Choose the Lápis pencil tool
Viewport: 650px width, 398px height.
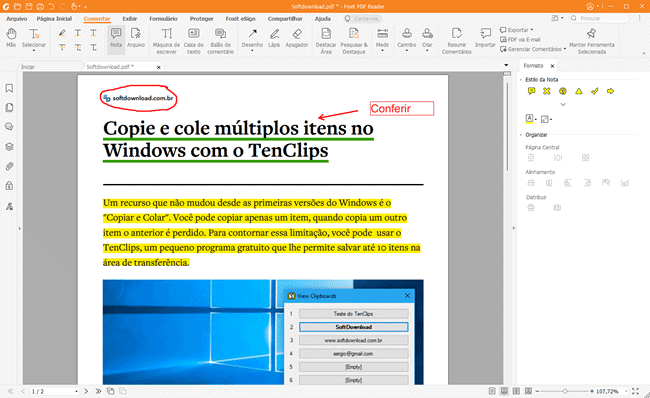tap(274, 38)
